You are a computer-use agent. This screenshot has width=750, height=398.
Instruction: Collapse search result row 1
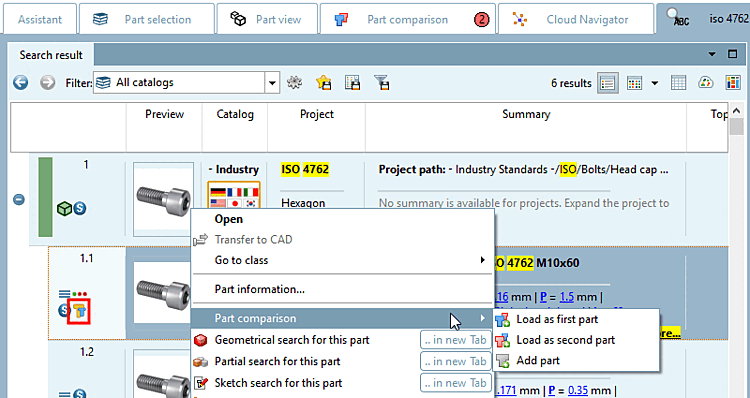tap(19, 199)
